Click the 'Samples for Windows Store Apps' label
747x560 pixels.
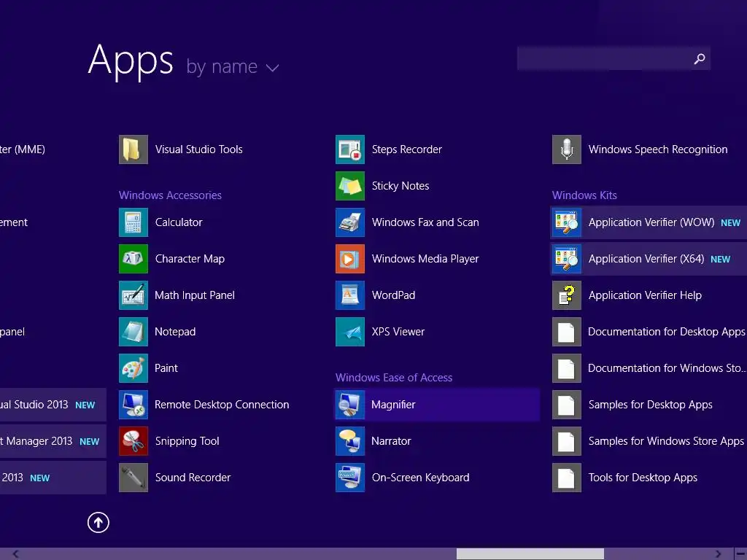(x=666, y=441)
